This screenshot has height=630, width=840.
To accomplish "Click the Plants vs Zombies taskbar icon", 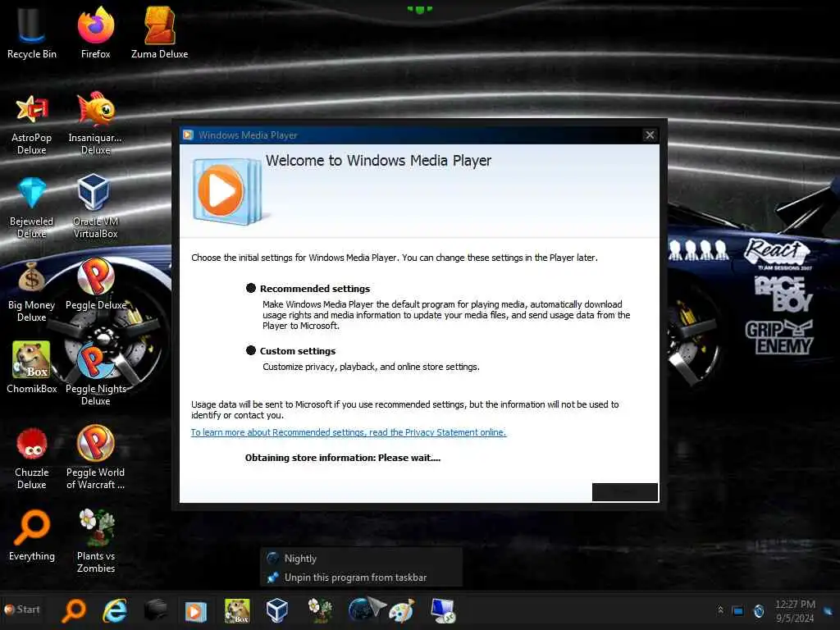I will [x=320, y=610].
